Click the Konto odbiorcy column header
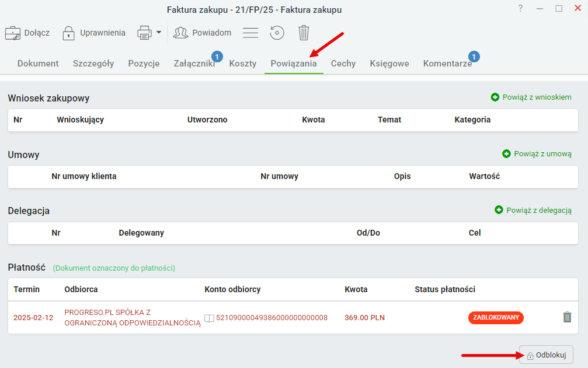Viewport: 588px width, 368px height. tap(232, 289)
